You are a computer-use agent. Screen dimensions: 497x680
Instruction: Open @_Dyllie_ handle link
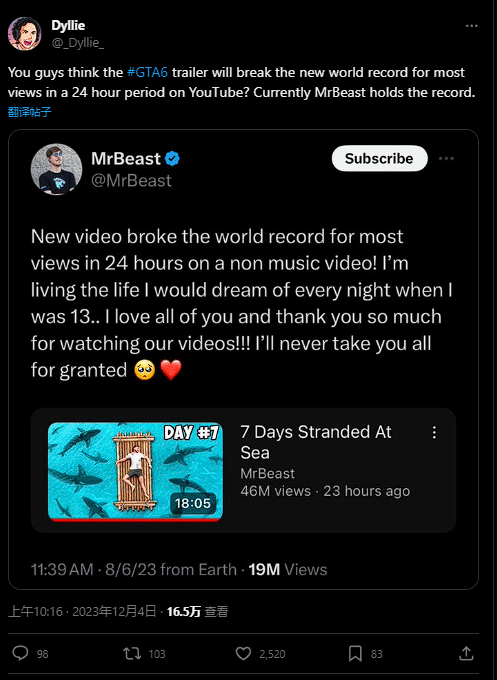click(x=78, y=42)
